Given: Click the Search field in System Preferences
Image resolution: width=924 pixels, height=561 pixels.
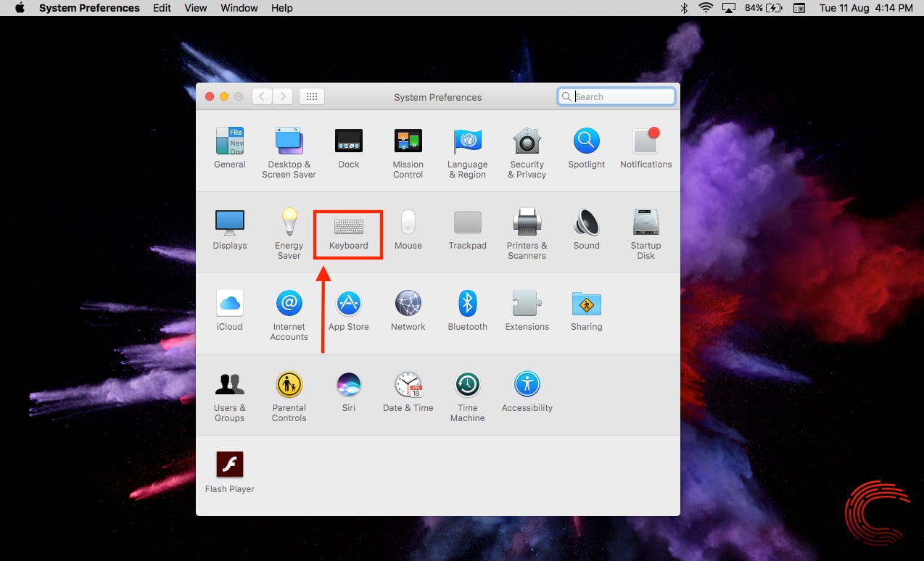Looking at the screenshot, I should click(x=616, y=96).
